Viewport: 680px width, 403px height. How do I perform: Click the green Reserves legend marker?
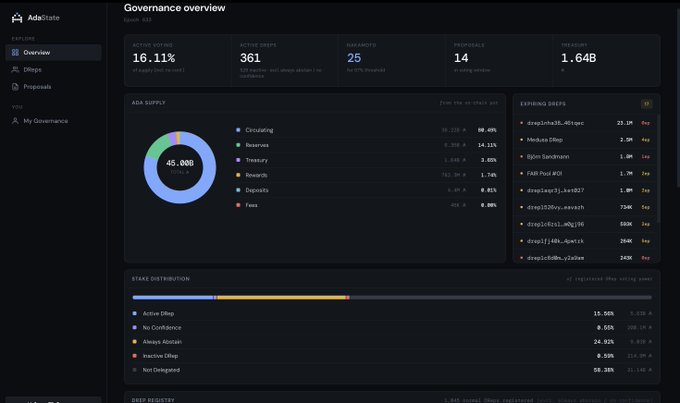(238, 145)
